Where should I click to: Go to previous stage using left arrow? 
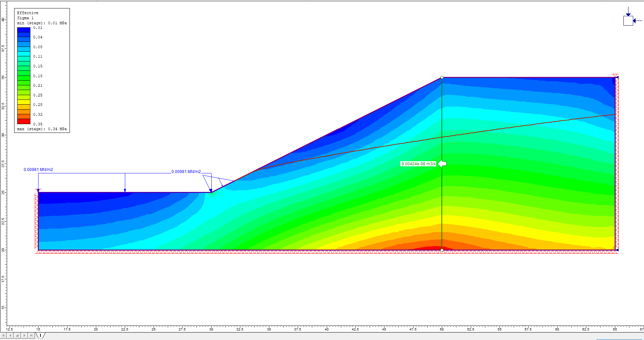[10, 336]
